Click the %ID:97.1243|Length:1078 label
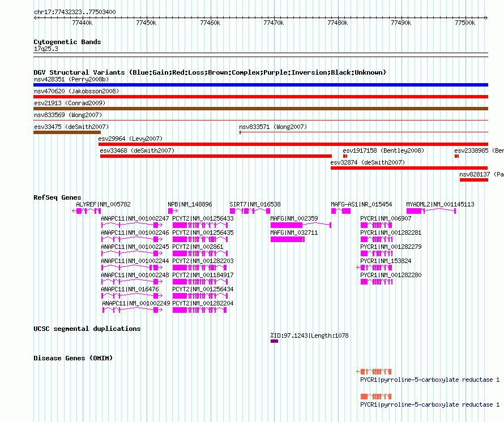Viewport: 504px width, 422px height. click(310, 335)
